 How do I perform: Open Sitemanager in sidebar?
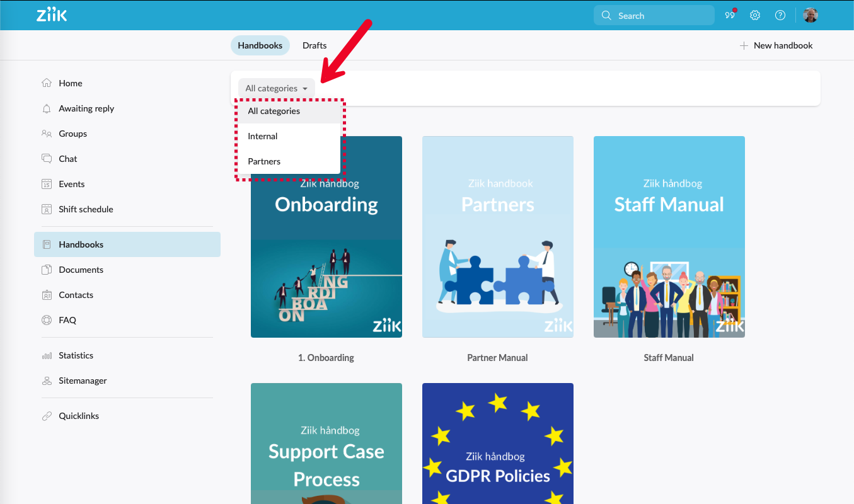pos(127,381)
